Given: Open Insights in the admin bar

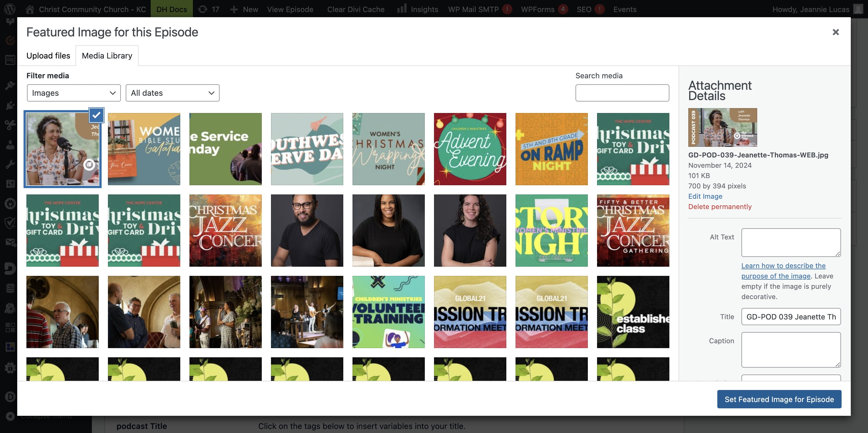Looking at the screenshot, I should click(417, 9).
